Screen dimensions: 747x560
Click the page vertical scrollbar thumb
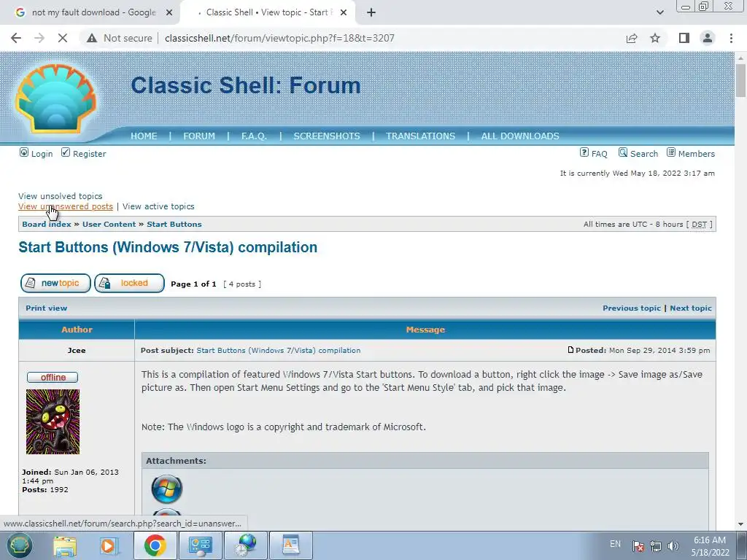click(x=741, y=80)
